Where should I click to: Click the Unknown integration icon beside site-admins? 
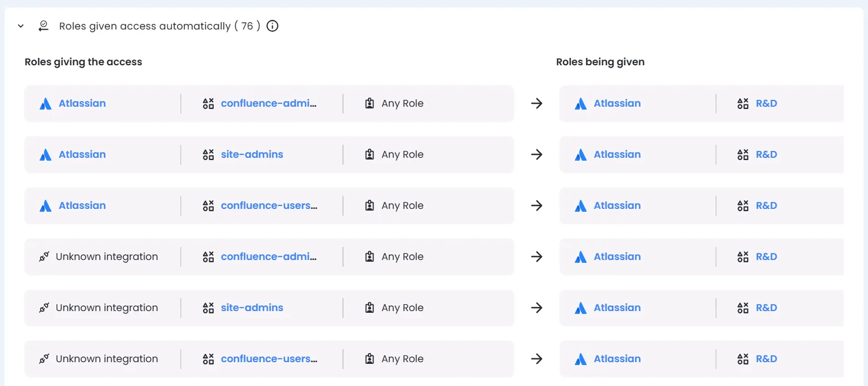tap(45, 307)
